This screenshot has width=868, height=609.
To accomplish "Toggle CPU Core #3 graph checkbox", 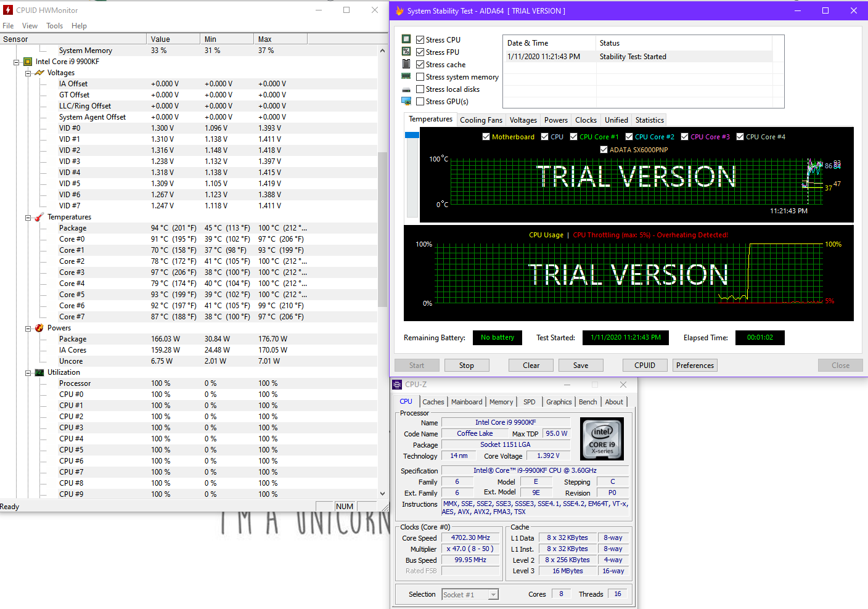I will point(684,137).
